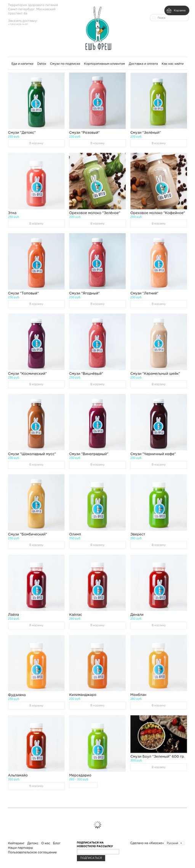Click the search magnifier icon
The width and height of the screenshot is (195, 868).
154,18
